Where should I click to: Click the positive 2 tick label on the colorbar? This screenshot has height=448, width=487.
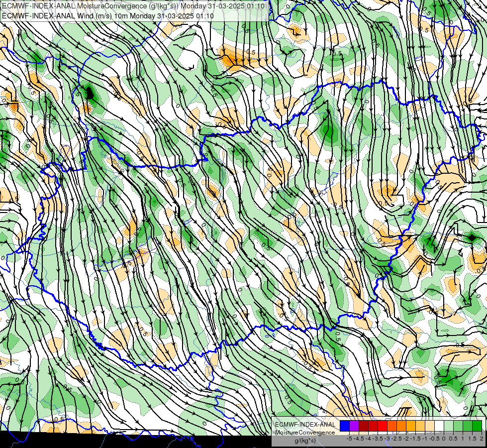point(482,439)
